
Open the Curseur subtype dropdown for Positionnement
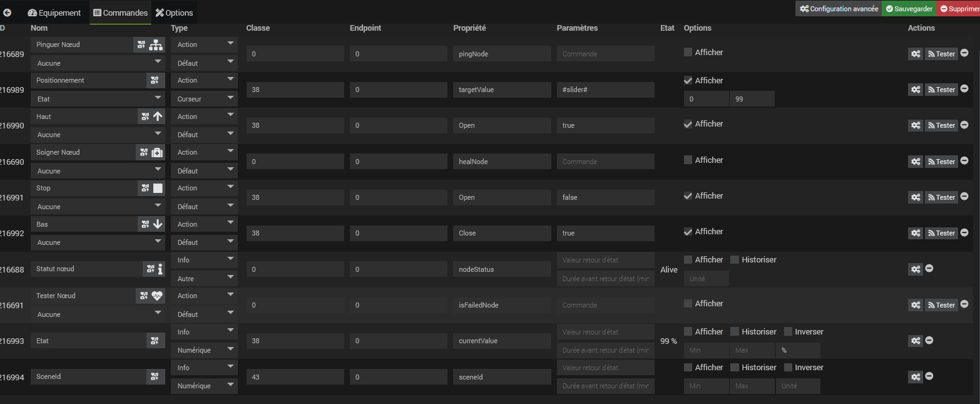click(x=204, y=99)
